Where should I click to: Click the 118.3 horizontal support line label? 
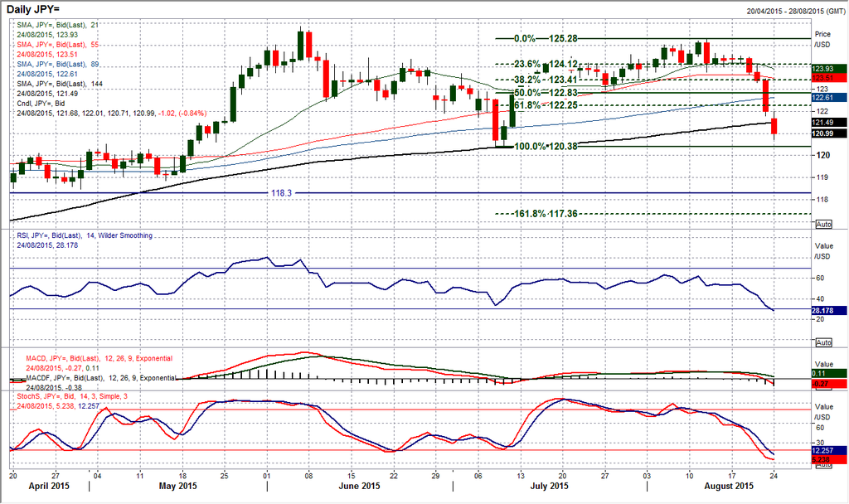coord(282,192)
